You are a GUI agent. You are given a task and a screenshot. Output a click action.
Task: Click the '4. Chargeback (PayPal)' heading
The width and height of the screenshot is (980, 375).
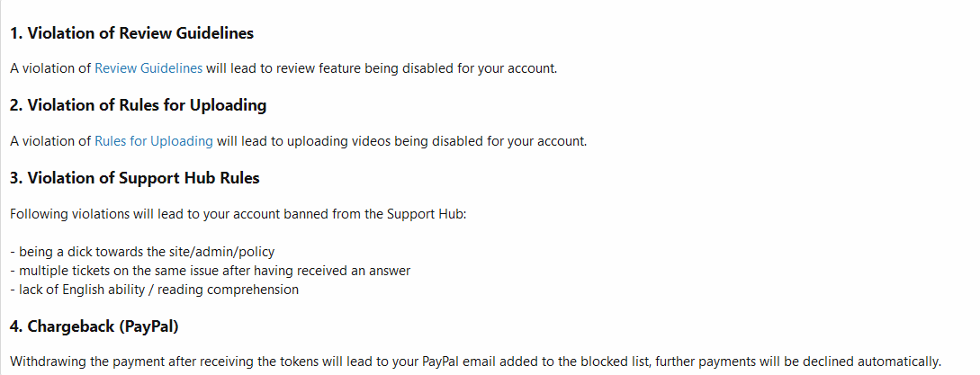pyautogui.click(x=99, y=325)
